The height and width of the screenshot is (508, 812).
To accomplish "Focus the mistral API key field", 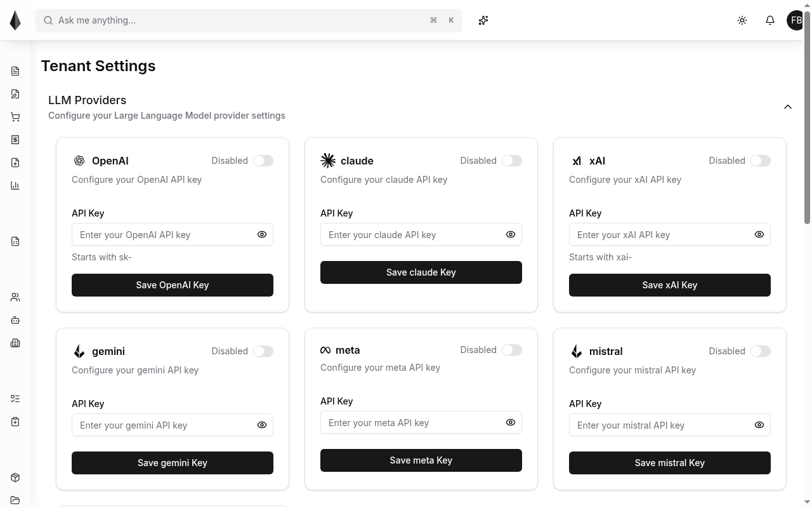I will click(670, 425).
